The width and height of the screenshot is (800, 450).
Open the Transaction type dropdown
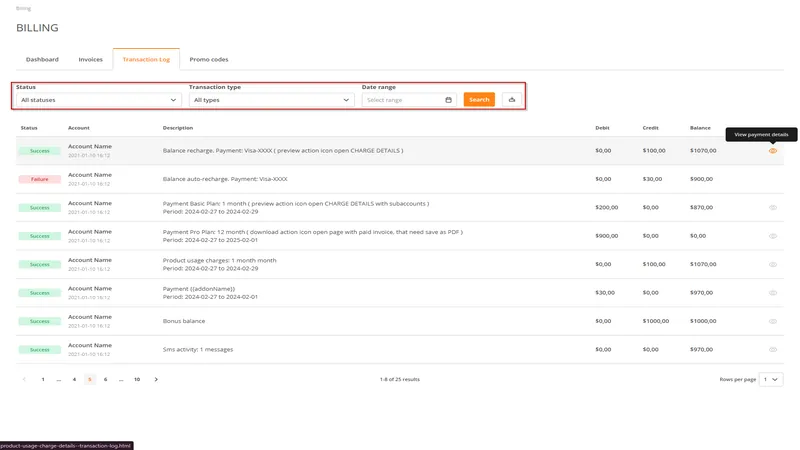click(272, 100)
